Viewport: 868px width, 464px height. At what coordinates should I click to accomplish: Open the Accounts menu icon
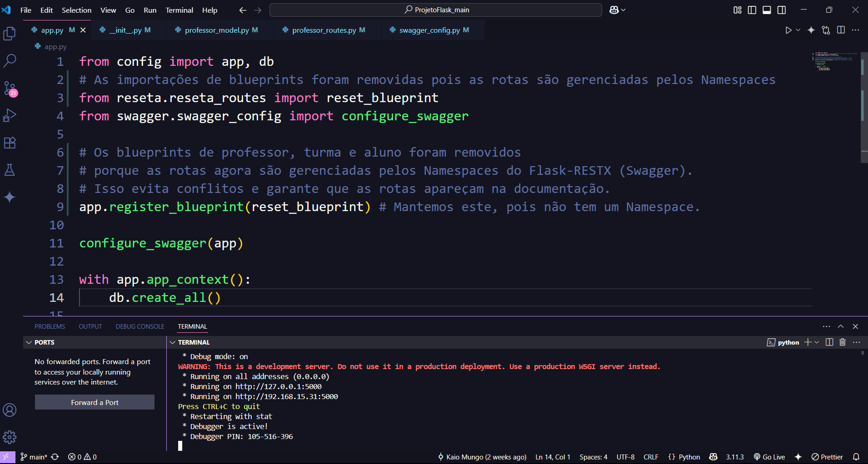click(x=10, y=410)
